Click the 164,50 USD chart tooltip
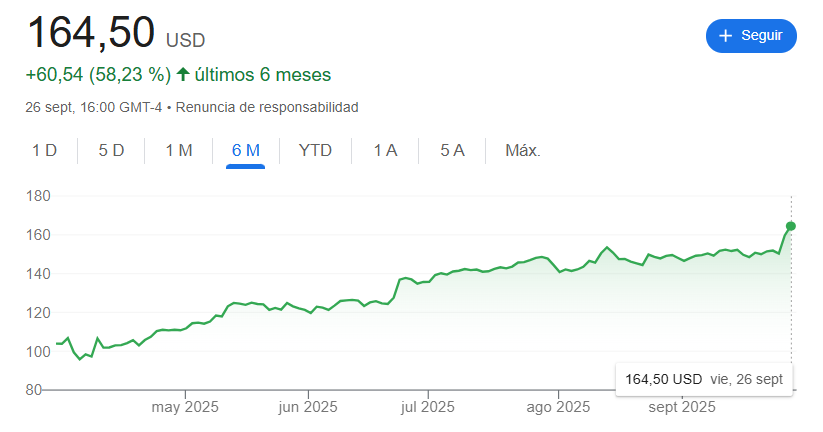 [x=705, y=380]
